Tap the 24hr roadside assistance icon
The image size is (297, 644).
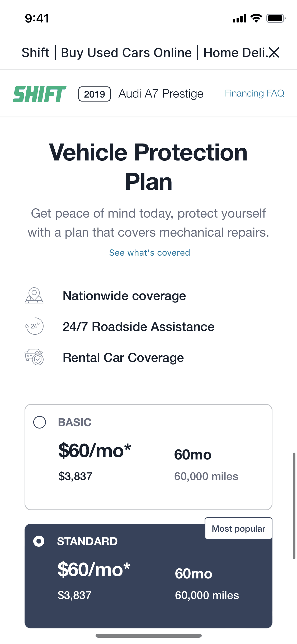tap(34, 326)
